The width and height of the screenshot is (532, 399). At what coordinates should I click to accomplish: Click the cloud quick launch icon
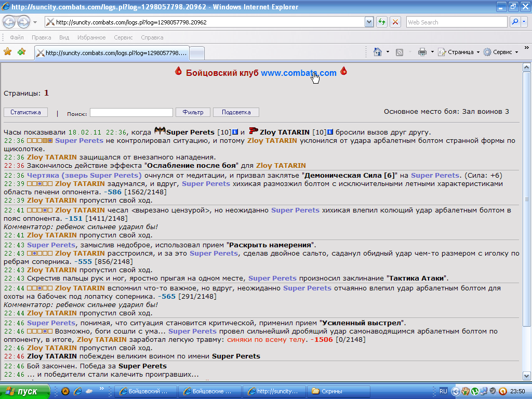pos(89,391)
